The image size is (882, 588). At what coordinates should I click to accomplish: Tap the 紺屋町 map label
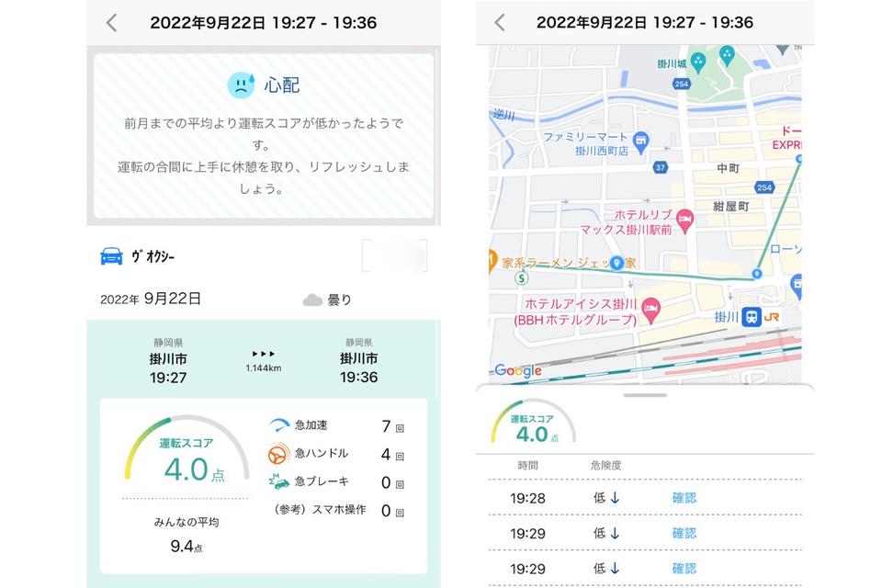coord(730,207)
